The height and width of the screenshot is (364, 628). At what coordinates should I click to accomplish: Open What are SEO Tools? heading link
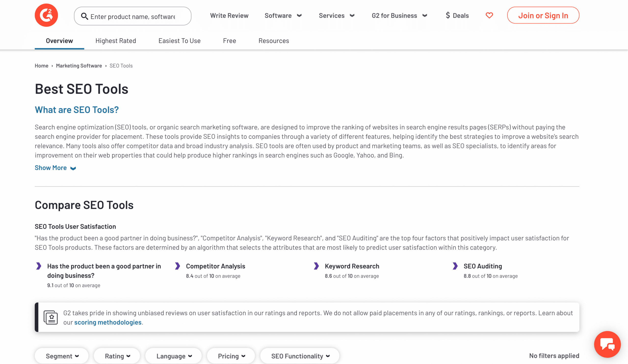click(x=77, y=110)
